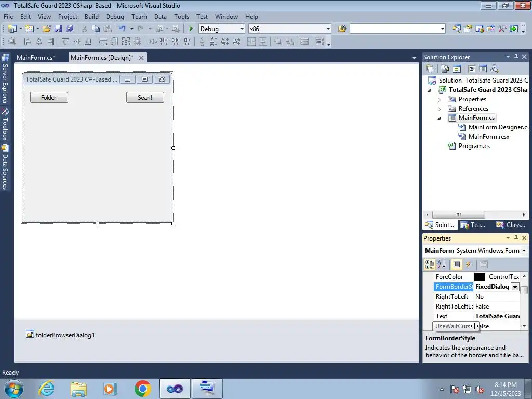Open the Find combo box dropdown
Screen dimensions: 532x399
click(443, 29)
